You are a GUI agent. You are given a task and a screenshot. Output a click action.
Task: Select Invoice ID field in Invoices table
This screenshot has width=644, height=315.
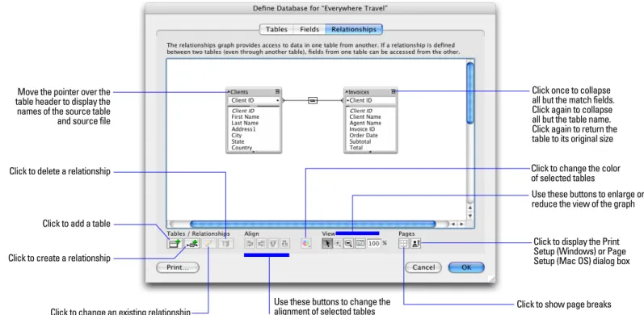coord(362,129)
